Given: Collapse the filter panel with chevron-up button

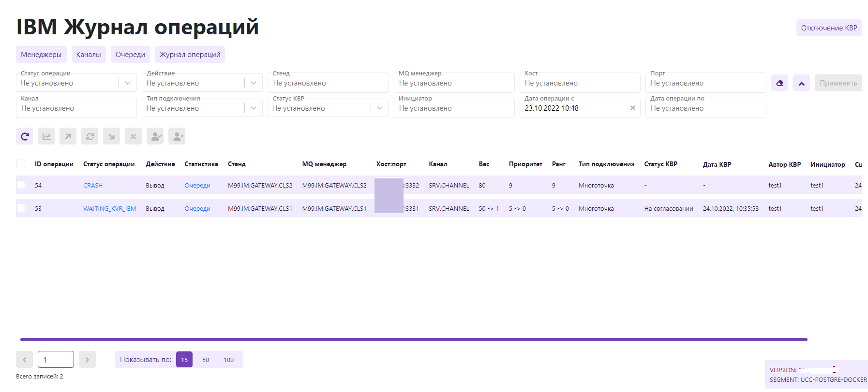Looking at the screenshot, I should tap(801, 83).
